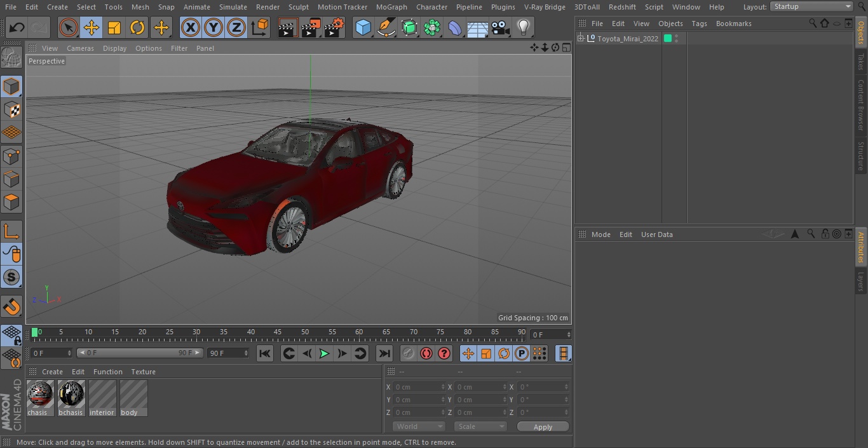Select the body material
The image size is (868, 448).
click(133, 398)
